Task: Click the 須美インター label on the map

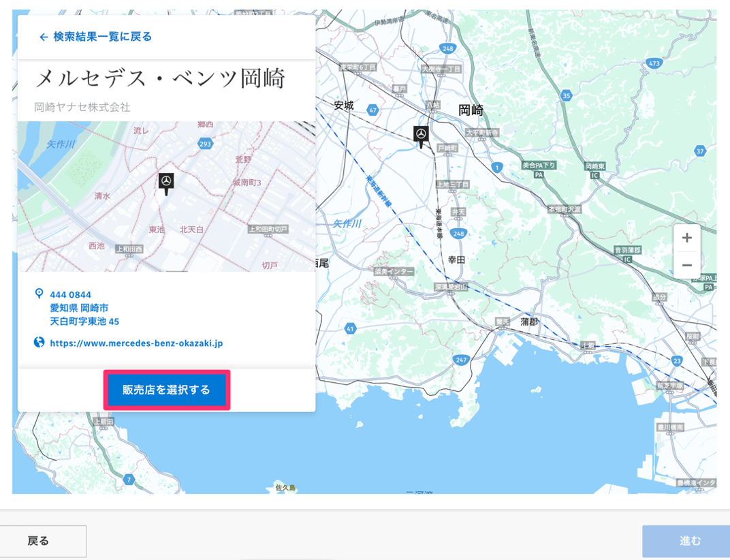Action: pyautogui.click(x=394, y=272)
